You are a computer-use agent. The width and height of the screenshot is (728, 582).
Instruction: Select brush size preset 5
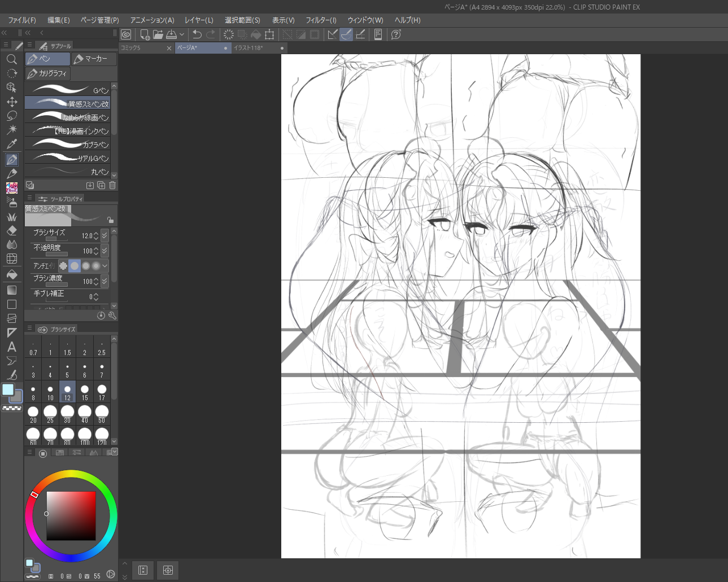[67, 369]
